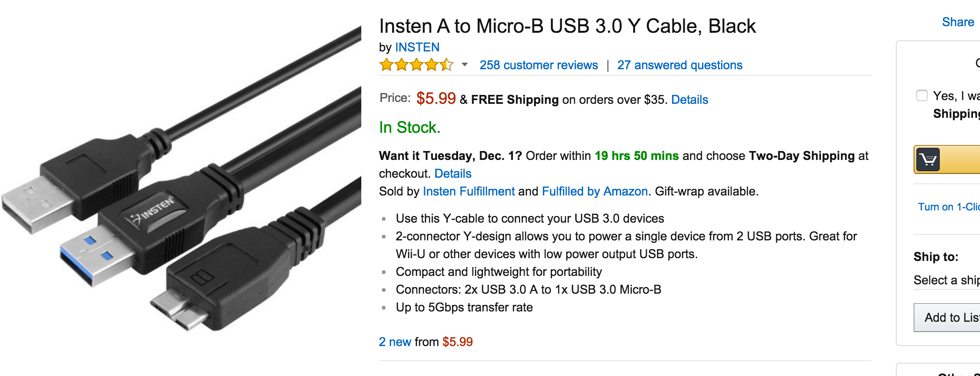980x376 pixels.
Task: Click the USB cable product image
Action: click(181, 187)
